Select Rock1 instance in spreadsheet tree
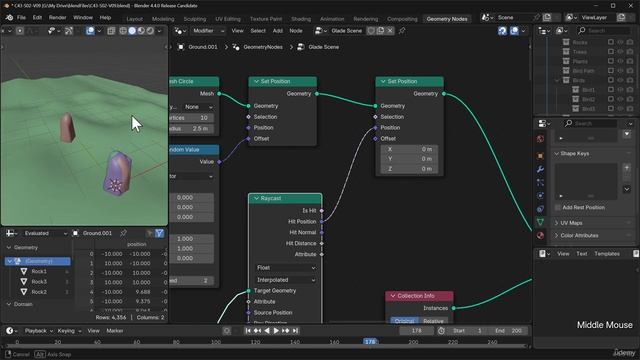The width and height of the screenshot is (640, 360). click(39, 271)
